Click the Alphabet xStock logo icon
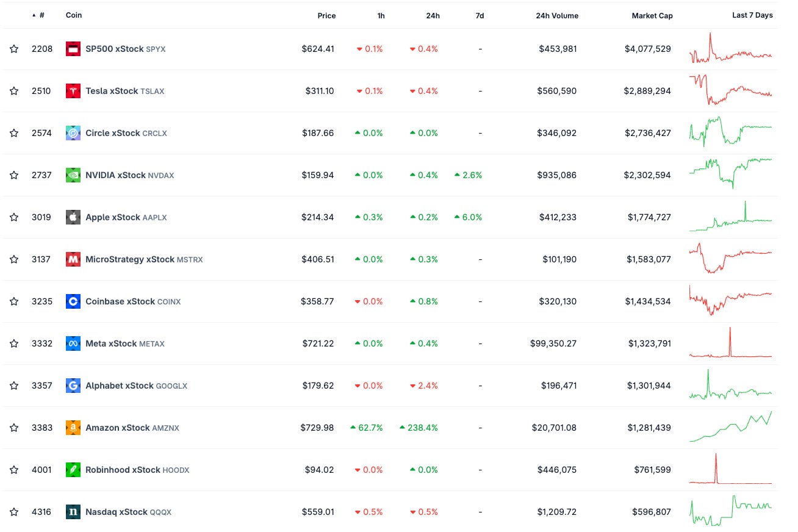The height and width of the screenshot is (532, 798). (x=73, y=386)
